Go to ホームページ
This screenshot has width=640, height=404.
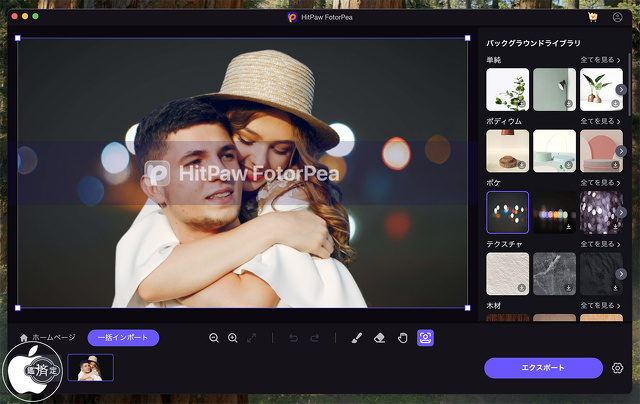tap(47, 338)
